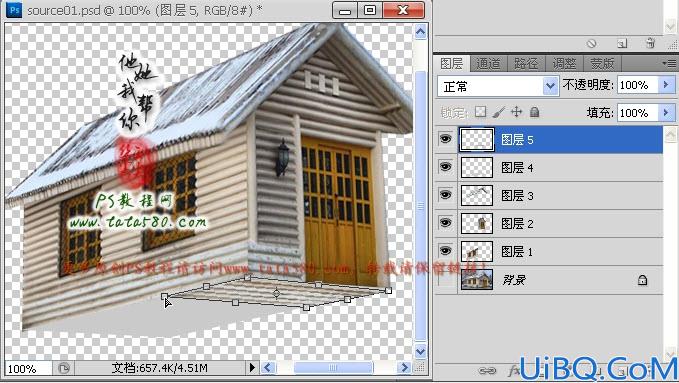Enable lock position cross-arrows icon
The height and width of the screenshot is (383, 679).
coord(516,112)
